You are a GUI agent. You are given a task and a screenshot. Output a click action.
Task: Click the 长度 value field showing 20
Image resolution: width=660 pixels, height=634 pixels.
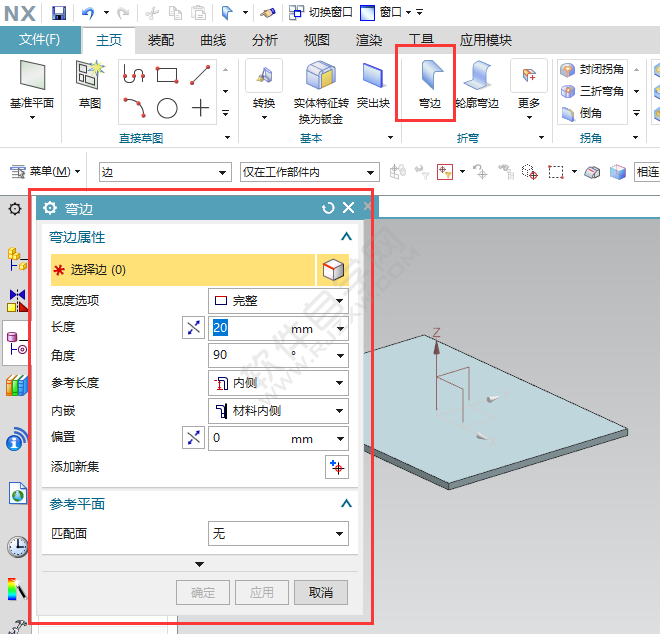click(x=278, y=328)
